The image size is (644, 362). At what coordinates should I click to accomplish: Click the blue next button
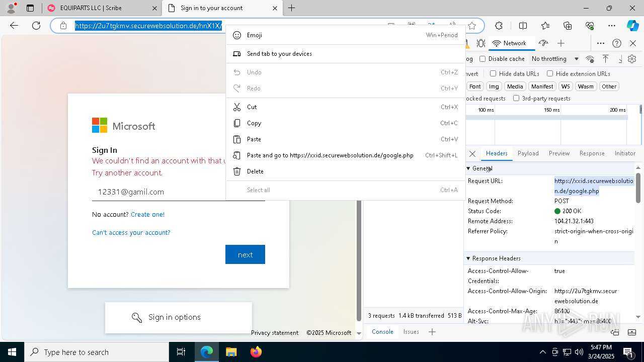tap(245, 254)
